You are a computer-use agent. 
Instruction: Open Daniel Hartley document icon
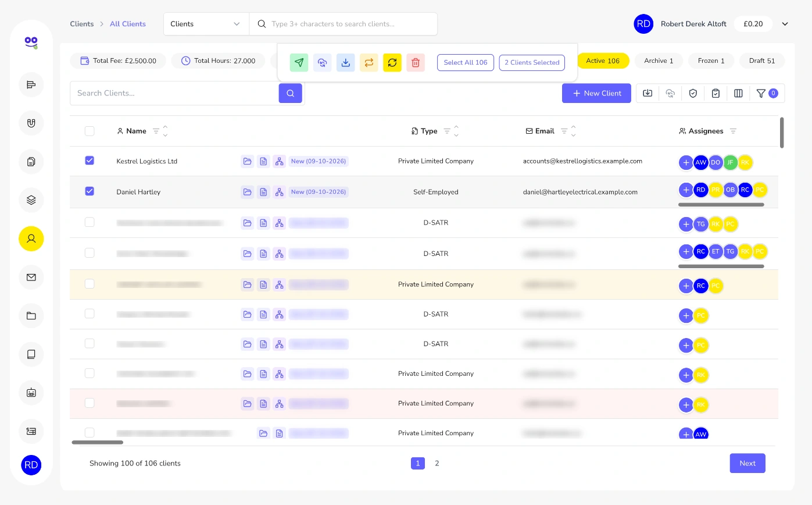263,192
